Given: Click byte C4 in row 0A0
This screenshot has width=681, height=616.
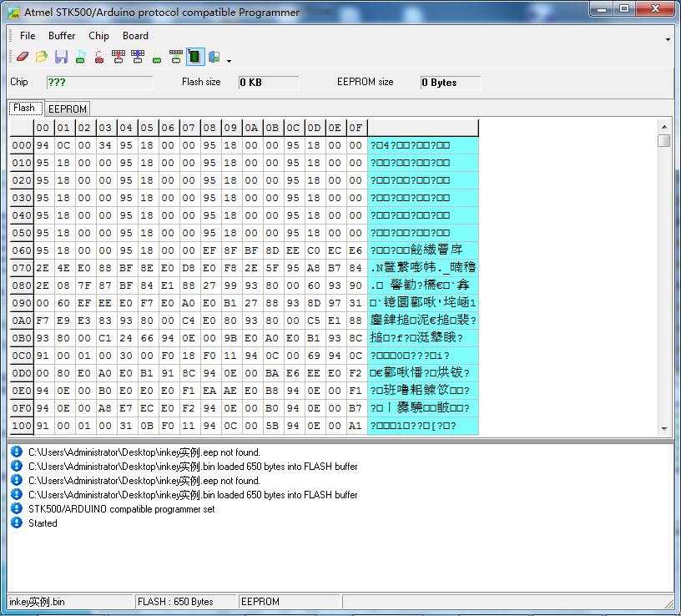Looking at the screenshot, I should tap(189, 321).
